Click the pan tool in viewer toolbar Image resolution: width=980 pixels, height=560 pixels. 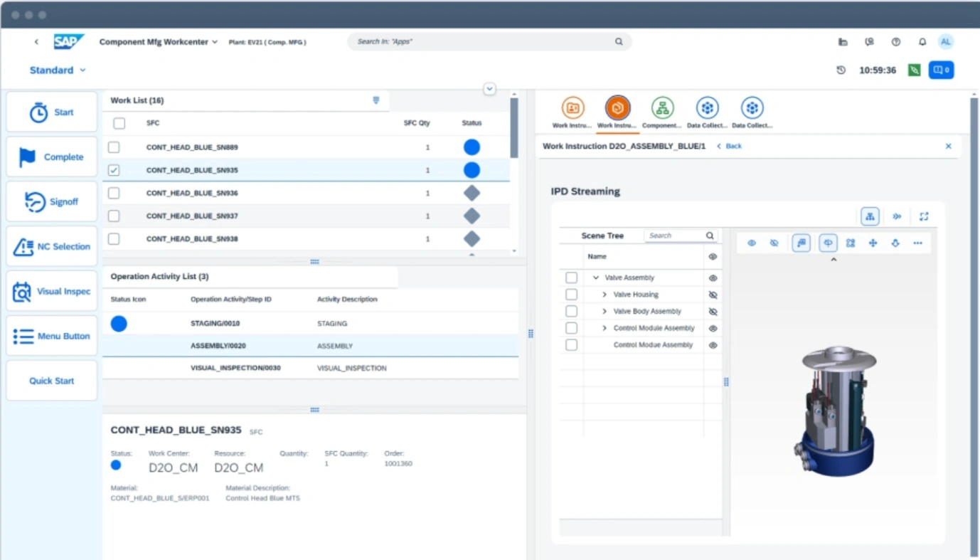point(873,243)
